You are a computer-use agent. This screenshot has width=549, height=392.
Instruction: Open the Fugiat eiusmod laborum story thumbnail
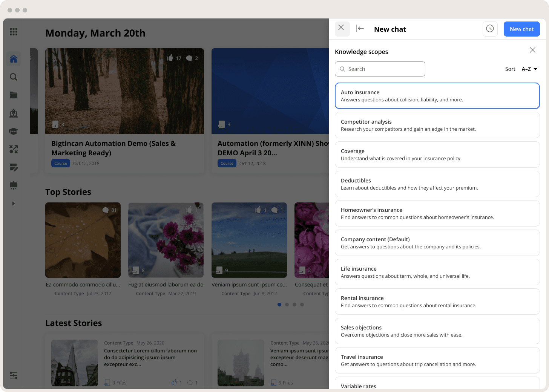click(166, 240)
